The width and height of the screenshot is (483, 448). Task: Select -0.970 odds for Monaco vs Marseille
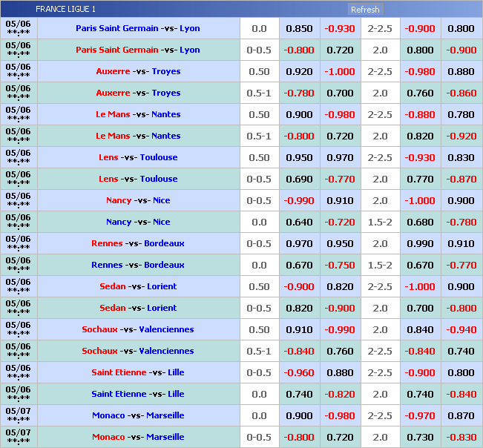[x=419, y=416]
